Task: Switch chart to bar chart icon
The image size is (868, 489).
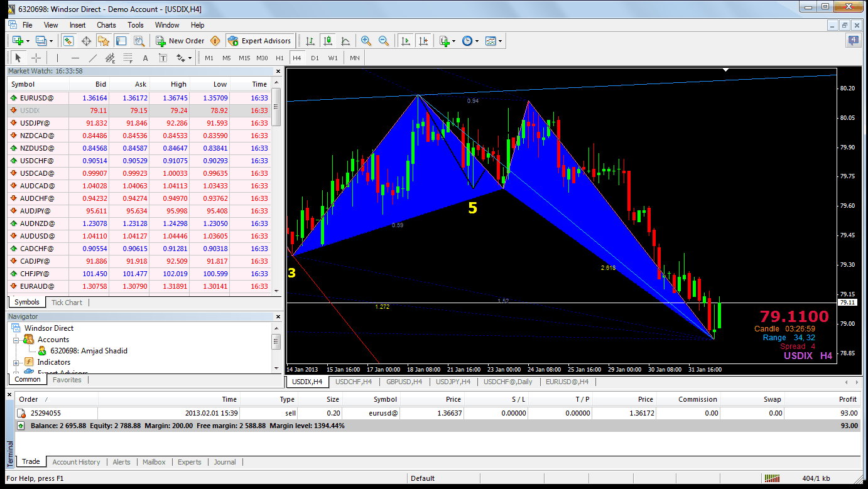Action: (310, 41)
